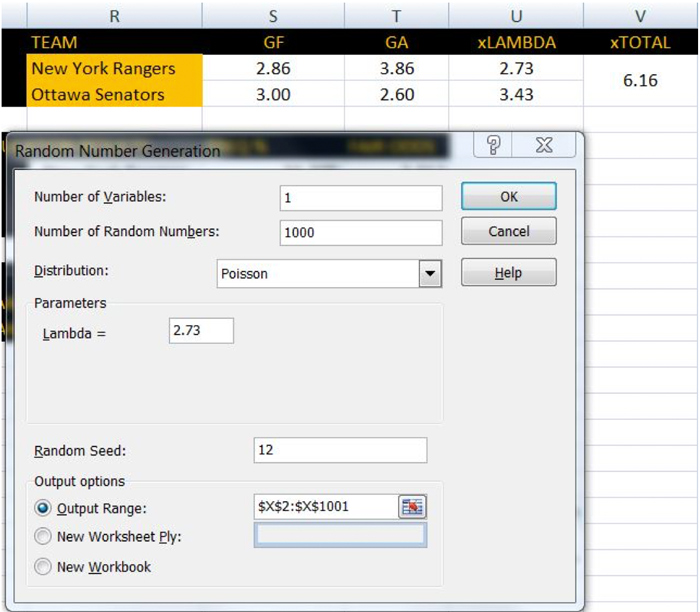
Task: Select the Rangers GA cell 3.86
Action: 396,68
